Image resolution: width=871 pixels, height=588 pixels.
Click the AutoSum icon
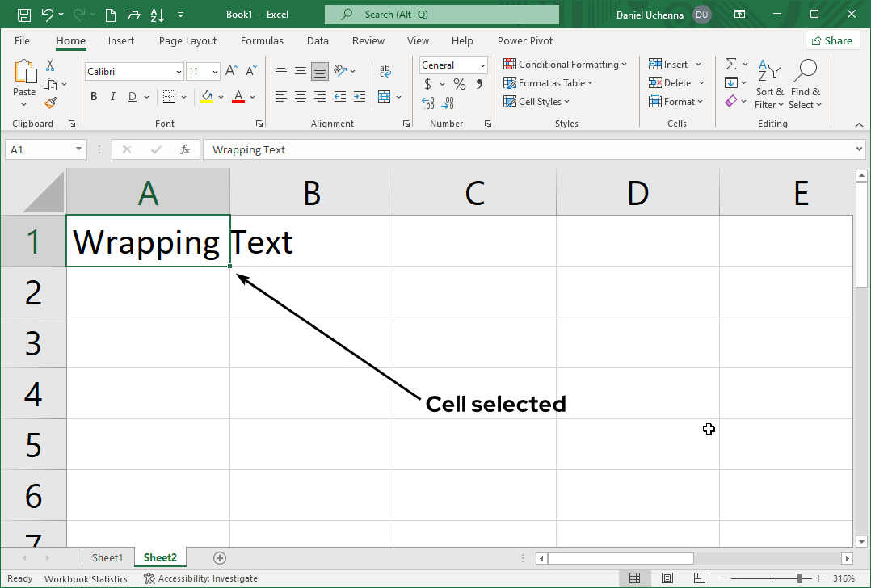point(731,64)
